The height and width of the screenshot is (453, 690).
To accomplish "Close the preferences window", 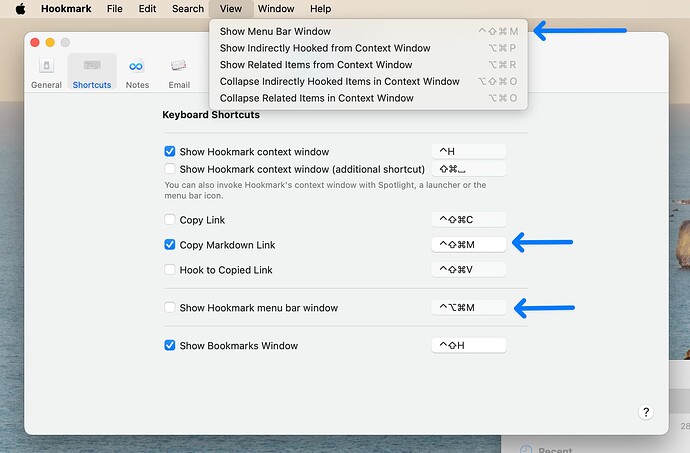I will coord(35,42).
